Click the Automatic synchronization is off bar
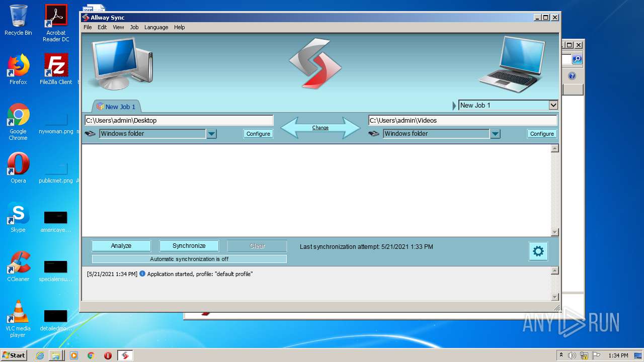The image size is (644, 362). 189,259
